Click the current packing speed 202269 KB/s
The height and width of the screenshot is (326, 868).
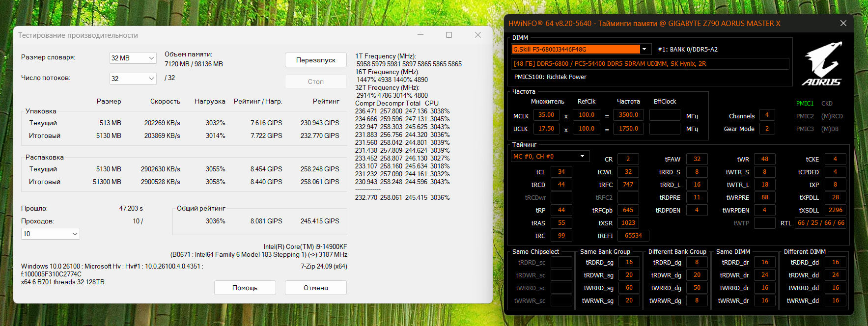tap(162, 123)
